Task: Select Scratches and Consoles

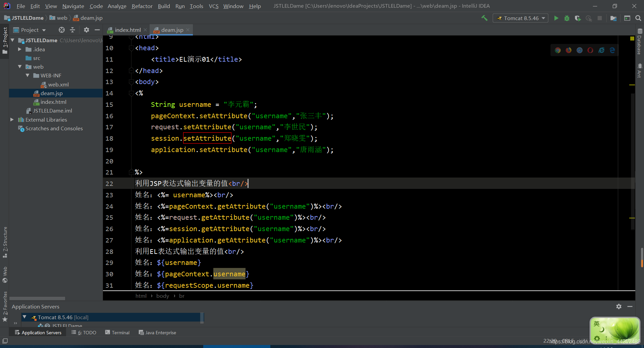Action: coord(54,128)
